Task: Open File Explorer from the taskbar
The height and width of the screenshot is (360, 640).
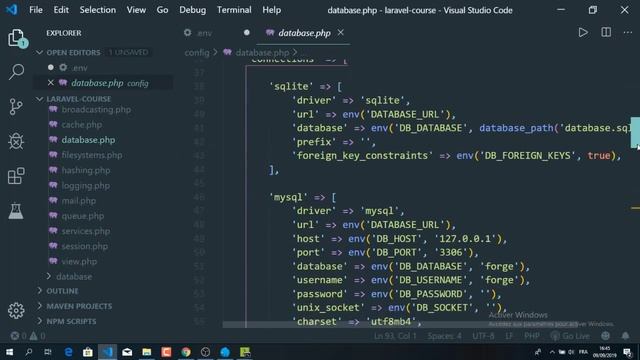Action: pos(147,352)
